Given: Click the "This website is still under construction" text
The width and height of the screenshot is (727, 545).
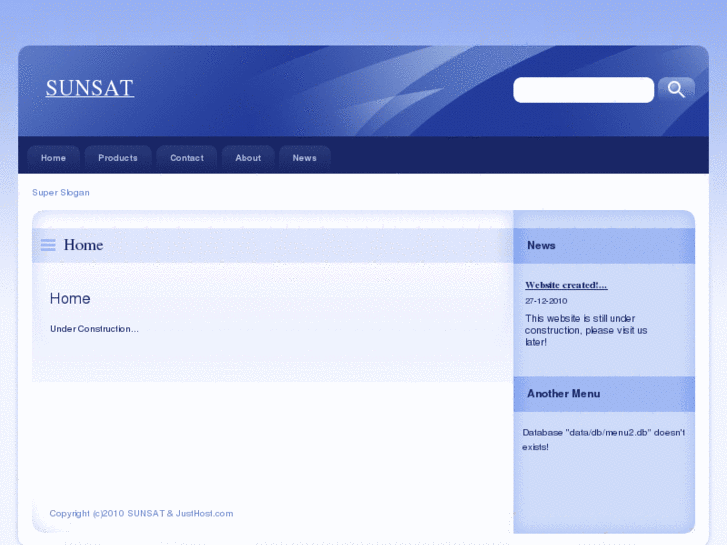Looking at the screenshot, I should 586,330.
